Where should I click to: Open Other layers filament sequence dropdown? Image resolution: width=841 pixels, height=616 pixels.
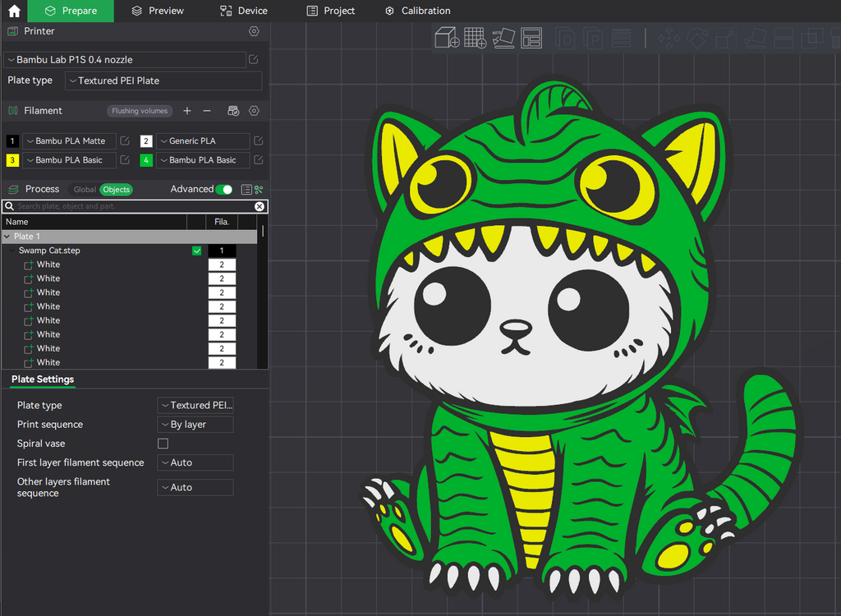coord(195,487)
